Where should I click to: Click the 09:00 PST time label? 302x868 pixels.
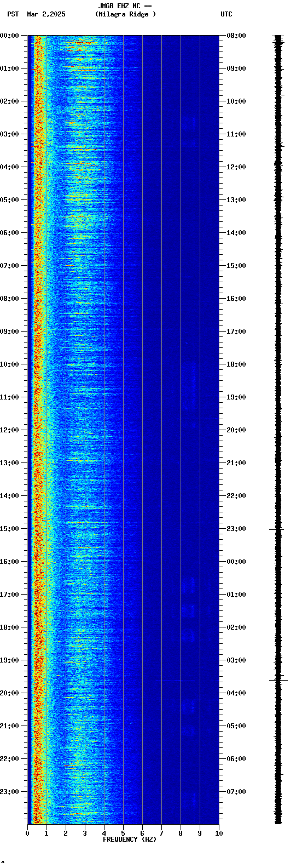(x=9, y=332)
